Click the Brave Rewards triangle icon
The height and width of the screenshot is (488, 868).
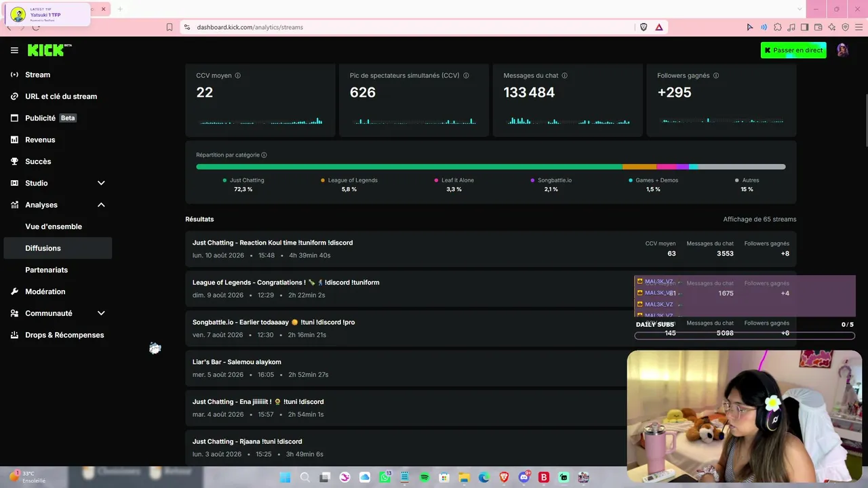point(658,27)
